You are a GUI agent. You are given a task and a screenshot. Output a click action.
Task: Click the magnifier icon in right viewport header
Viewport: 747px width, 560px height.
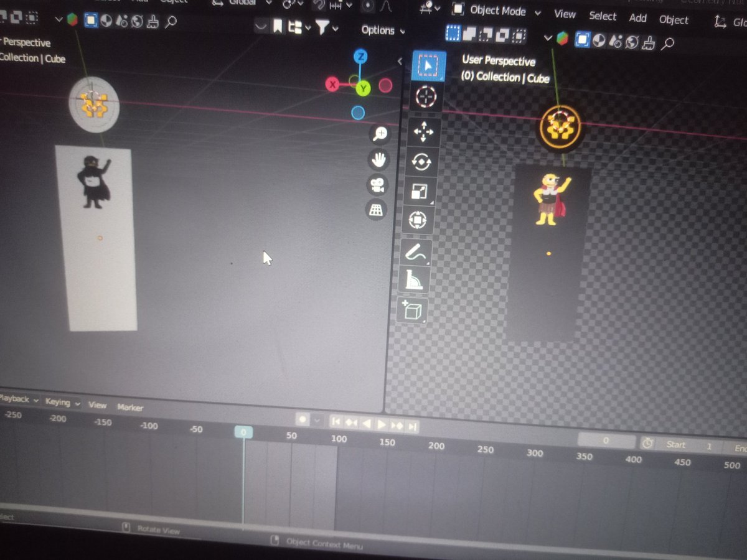667,44
